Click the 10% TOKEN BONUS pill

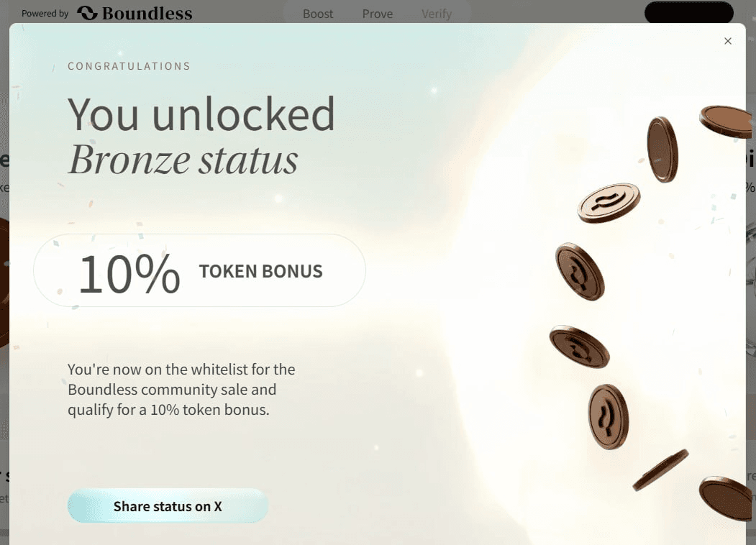(199, 270)
